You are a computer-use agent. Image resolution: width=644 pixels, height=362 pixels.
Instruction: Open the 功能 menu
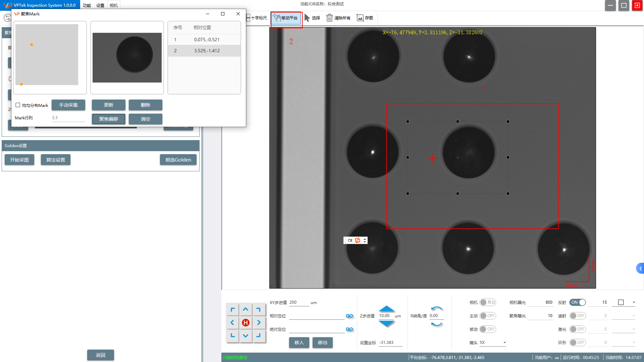click(x=87, y=5)
